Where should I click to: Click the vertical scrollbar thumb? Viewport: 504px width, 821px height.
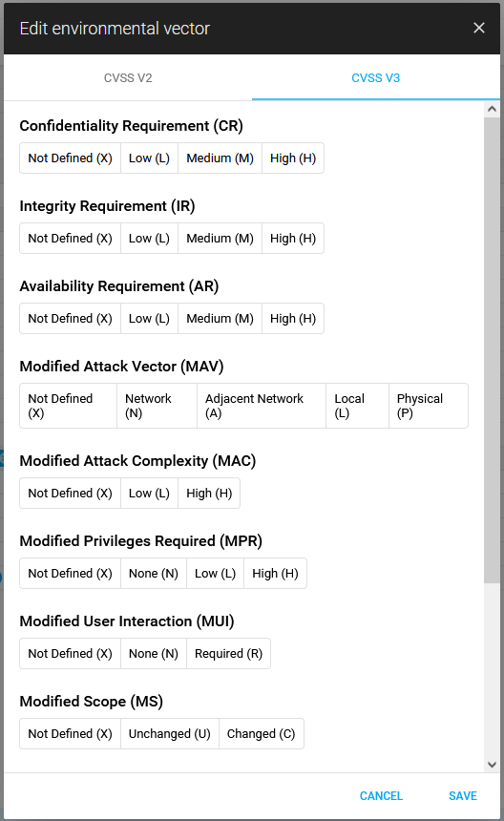492,349
